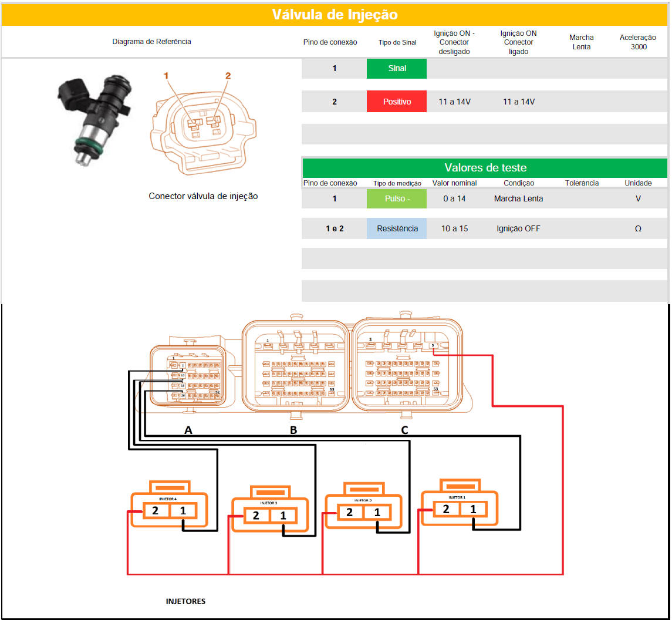This screenshot has width=672, height=623.
Task: Click the blue Resistência cell
Action: point(397,228)
